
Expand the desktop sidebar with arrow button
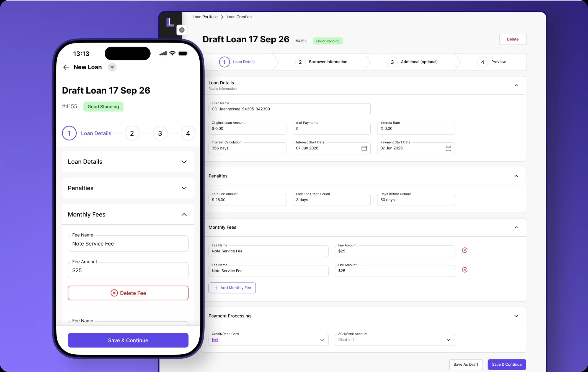(x=182, y=30)
